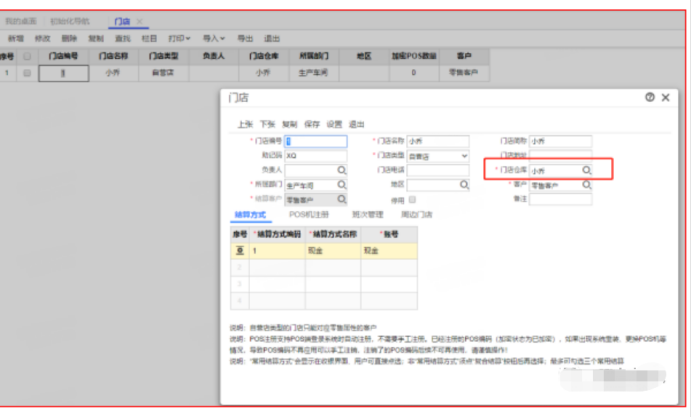
Task: Open lookup for 客户 field in dialog
Action: [x=587, y=186]
